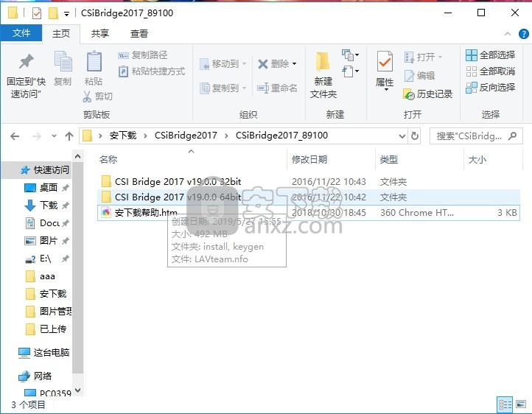Select Network (网络) in sidebar
532x414 pixels.
pos(35,376)
